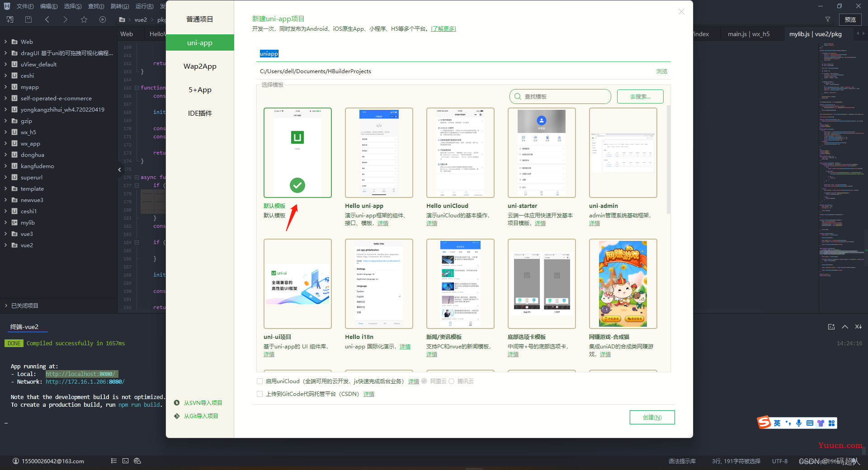
Task: Click the Sogou skin shirt icon
Action: click(x=821, y=423)
